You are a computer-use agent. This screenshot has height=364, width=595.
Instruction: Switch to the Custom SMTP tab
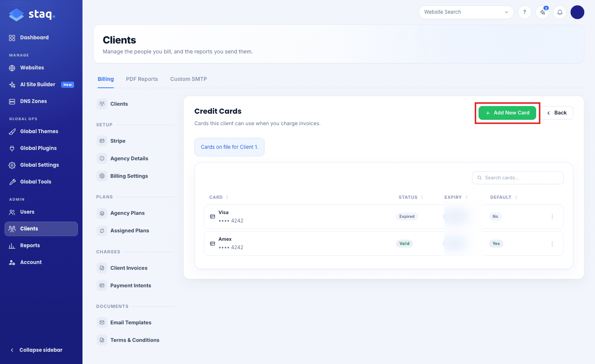189,79
